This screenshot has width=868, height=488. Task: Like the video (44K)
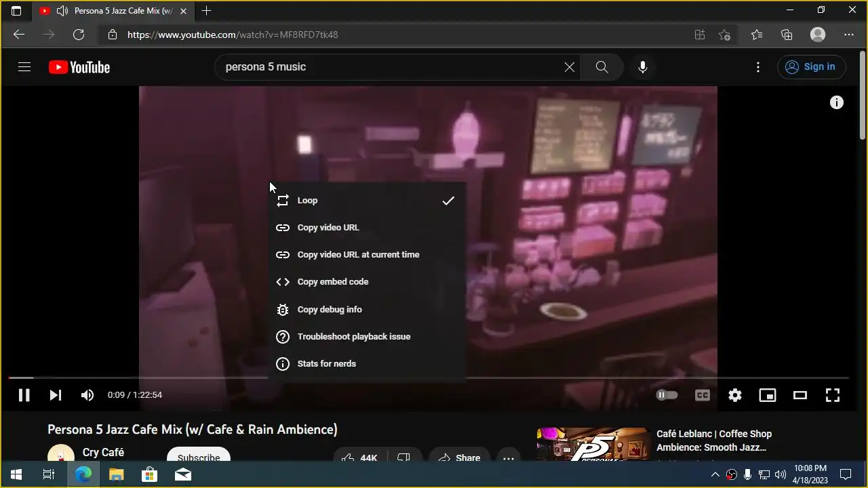pos(360,454)
